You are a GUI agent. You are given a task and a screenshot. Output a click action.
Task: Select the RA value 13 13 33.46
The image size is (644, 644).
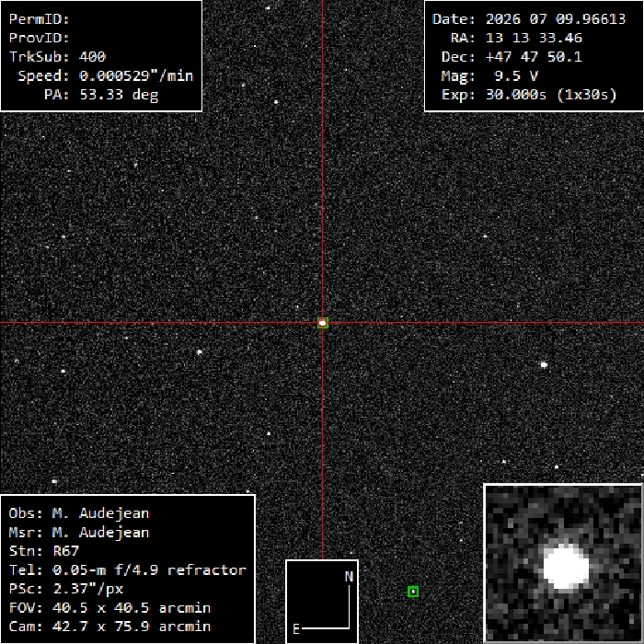click(x=534, y=38)
